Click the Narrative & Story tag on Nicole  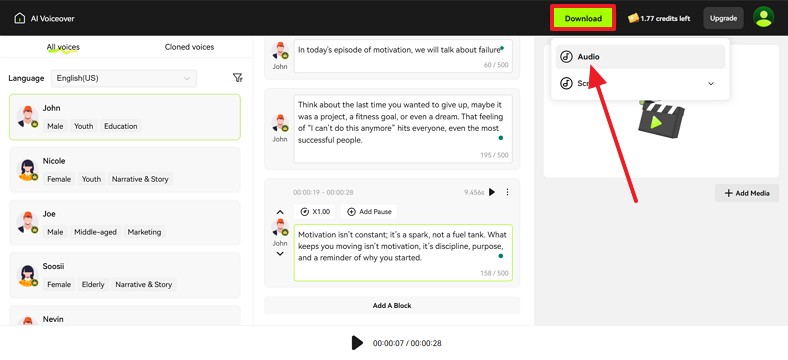point(140,179)
